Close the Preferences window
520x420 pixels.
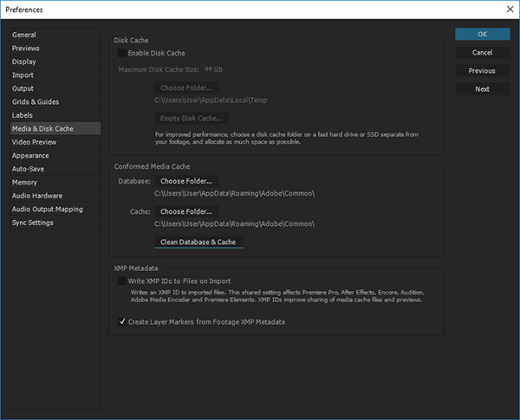coord(508,9)
